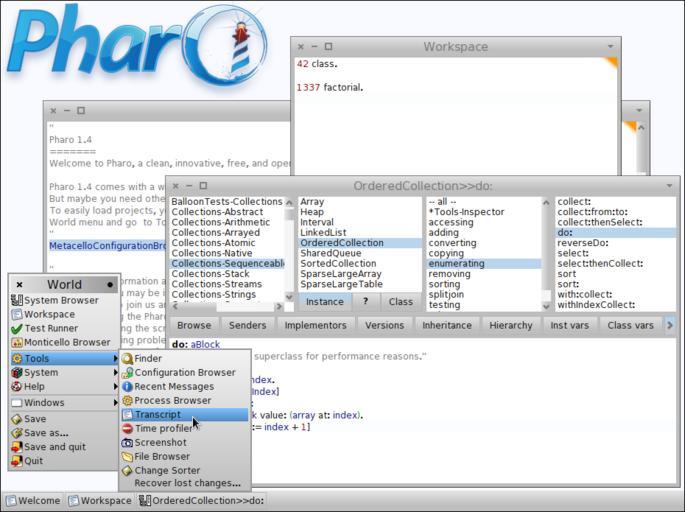Click the Finder magnifier icon in Tools submenu

click(x=127, y=359)
